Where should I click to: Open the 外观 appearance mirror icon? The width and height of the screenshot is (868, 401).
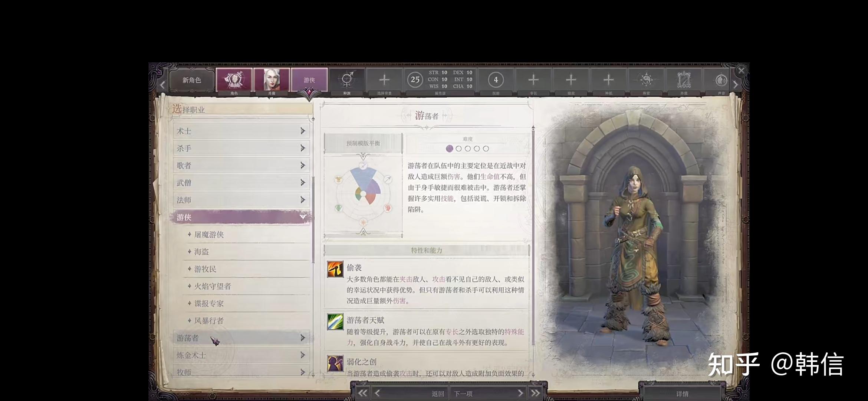coord(684,79)
